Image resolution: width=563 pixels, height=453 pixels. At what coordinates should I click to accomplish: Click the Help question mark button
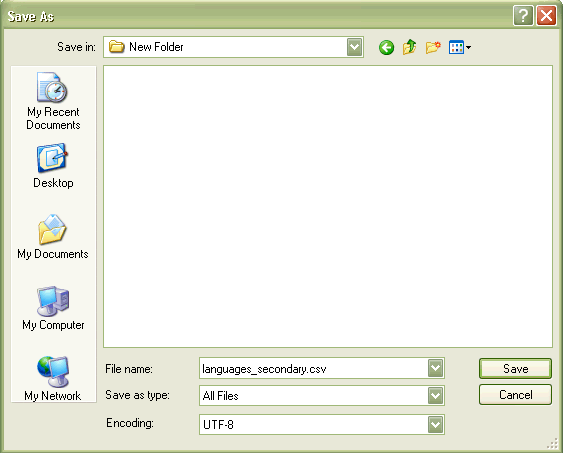coord(523,16)
